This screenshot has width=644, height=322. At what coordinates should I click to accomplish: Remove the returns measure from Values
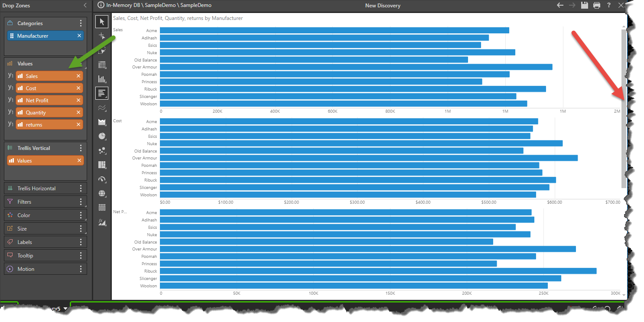tap(78, 124)
